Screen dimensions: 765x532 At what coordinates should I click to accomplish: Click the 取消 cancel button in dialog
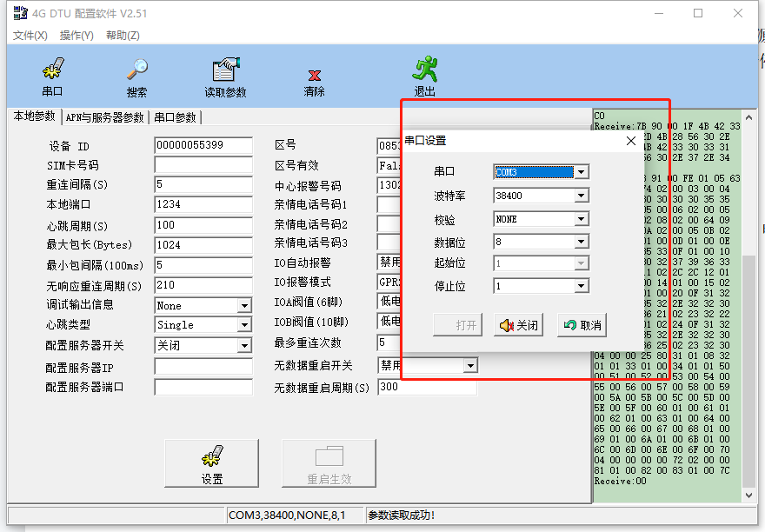point(582,325)
